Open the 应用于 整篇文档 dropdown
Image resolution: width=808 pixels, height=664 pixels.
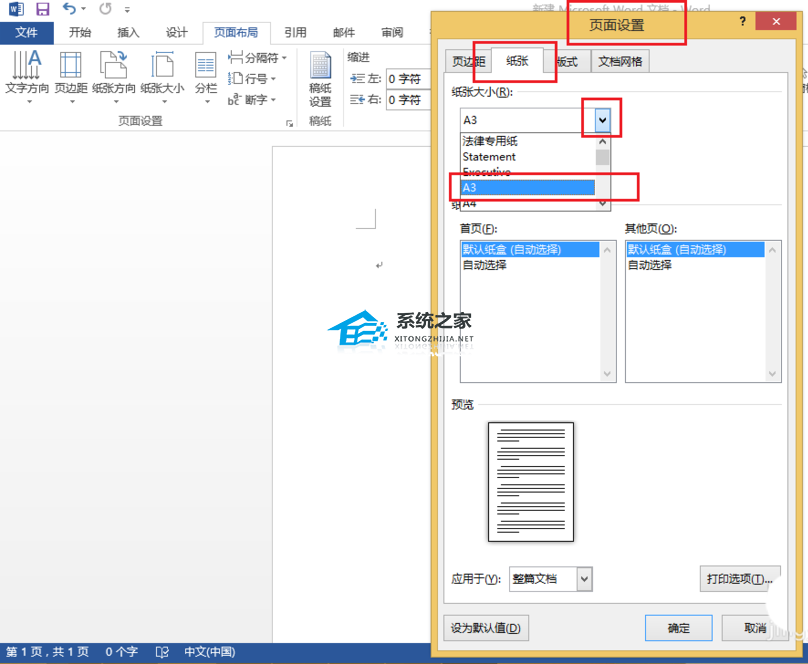coord(550,579)
